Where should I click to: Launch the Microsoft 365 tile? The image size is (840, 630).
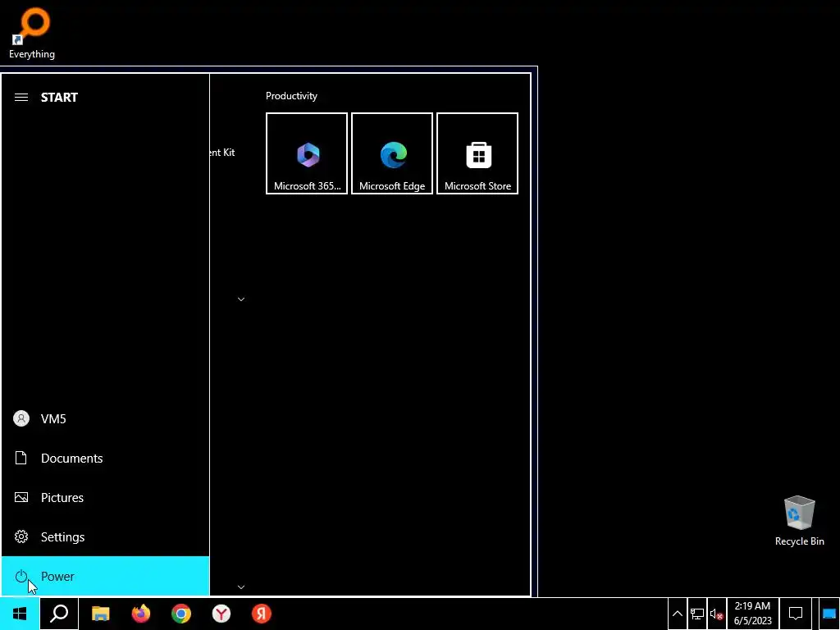(307, 153)
